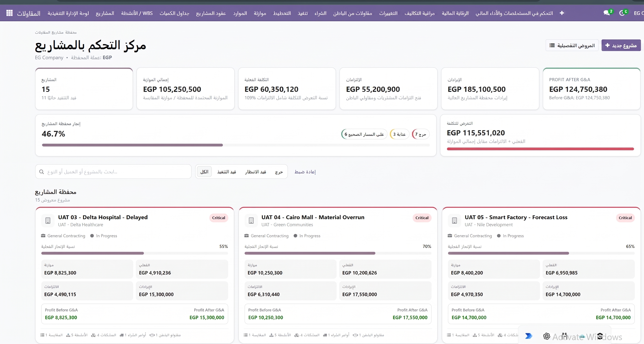Open the لوحة الإدارة التنفيذية menu
Screen dimensions: 644x344
(x=68, y=13)
